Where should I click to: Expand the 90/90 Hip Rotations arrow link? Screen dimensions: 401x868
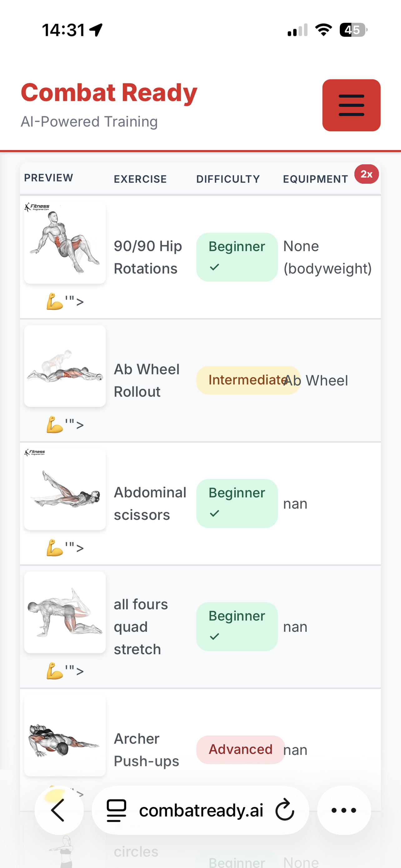tap(80, 302)
